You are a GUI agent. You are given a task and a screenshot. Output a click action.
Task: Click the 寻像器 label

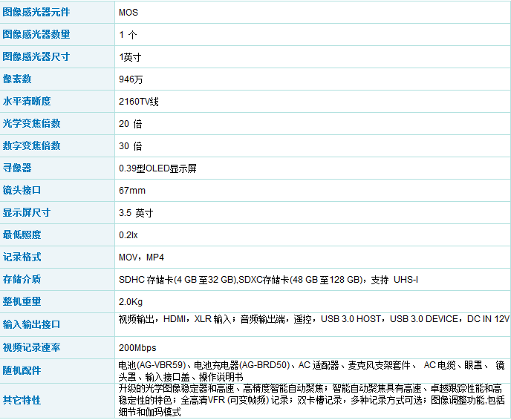point(17,168)
